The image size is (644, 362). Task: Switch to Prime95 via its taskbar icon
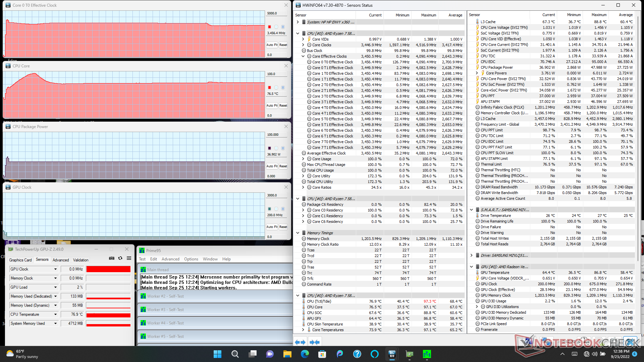[x=427, y=354]
